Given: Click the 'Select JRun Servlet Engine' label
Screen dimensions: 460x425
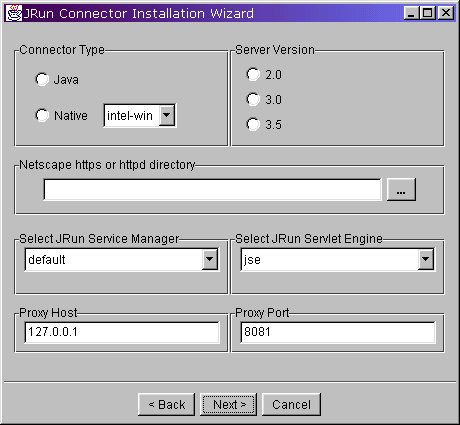Looking at the screenshot, I should click(x=309, y=239).
